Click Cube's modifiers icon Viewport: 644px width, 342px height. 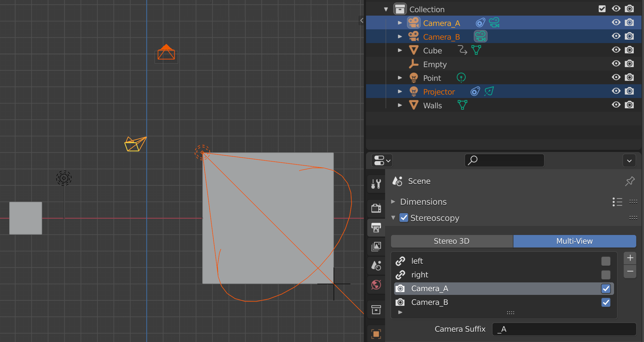pyautogui.click(x=462, y=50)
